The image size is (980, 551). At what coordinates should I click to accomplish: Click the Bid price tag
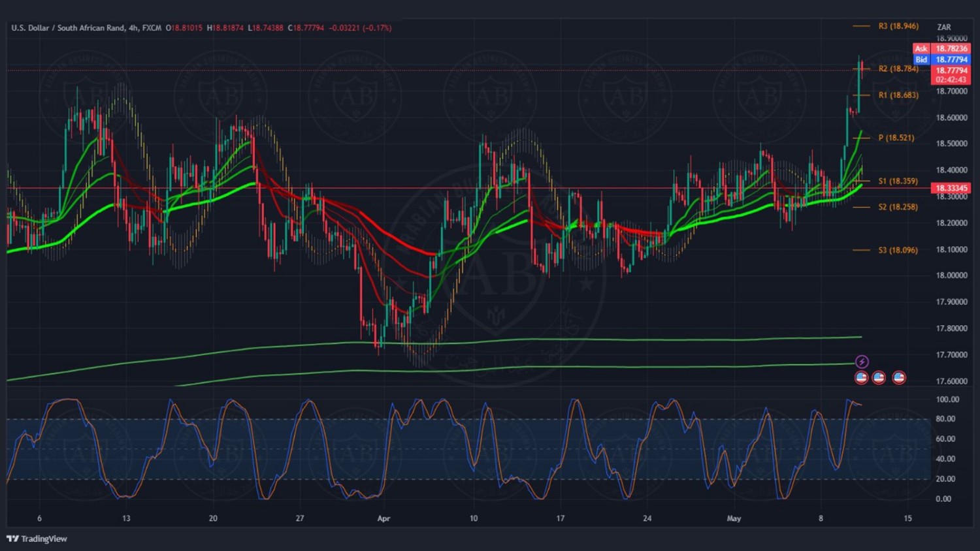coord(921,59)
